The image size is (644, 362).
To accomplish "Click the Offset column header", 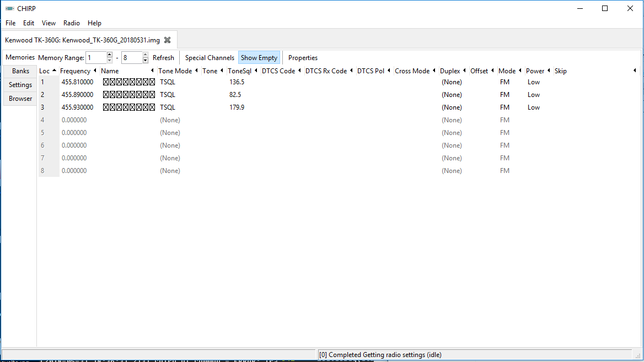I will click(482, 71).
